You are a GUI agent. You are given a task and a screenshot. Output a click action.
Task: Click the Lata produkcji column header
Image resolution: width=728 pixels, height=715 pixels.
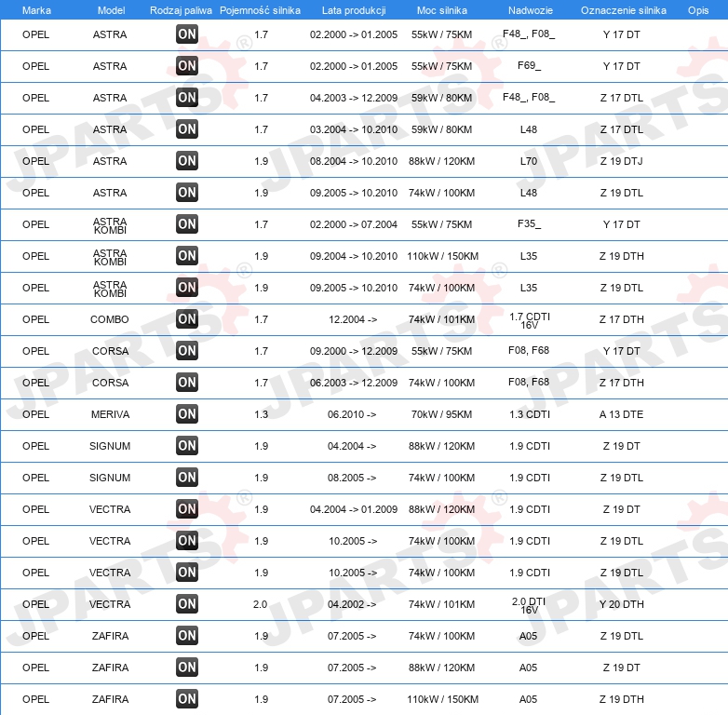click(354, 10)
